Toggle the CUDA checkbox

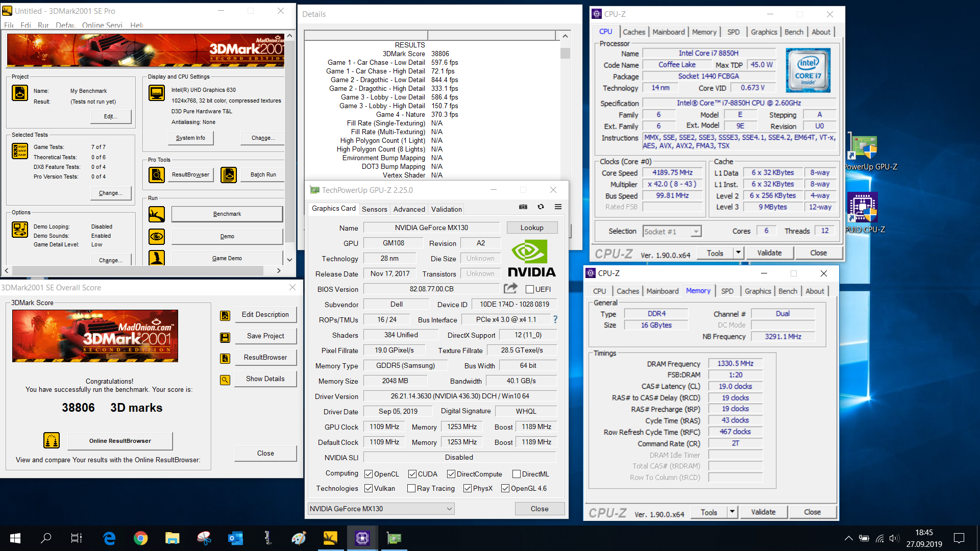click(x=412, y=474)
